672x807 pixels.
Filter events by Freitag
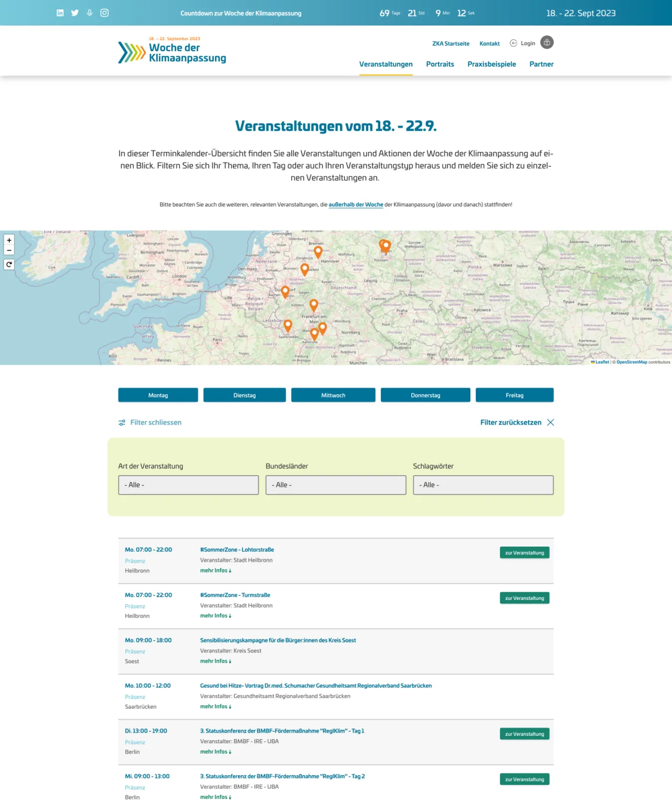[515, 395]
